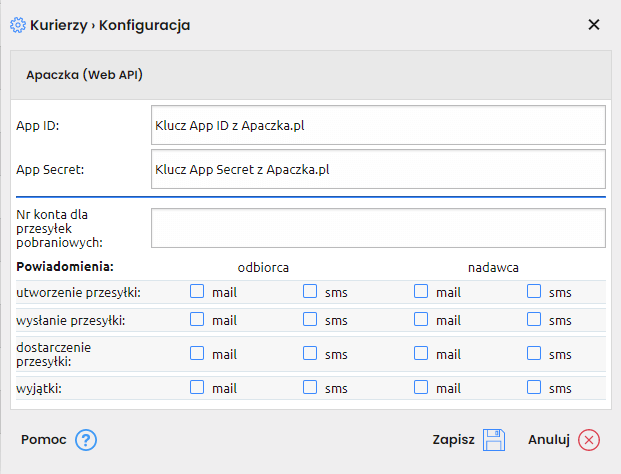This screenshot has width=621, height=474.
Task: Click the settings gear icon beside Kurierzy
Action: (17, 25)
